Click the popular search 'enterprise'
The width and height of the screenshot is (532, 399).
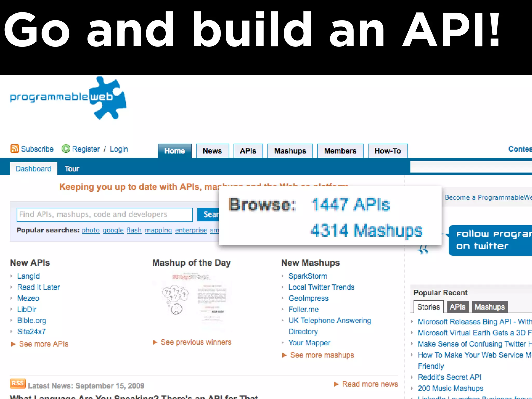coord(191,230)
